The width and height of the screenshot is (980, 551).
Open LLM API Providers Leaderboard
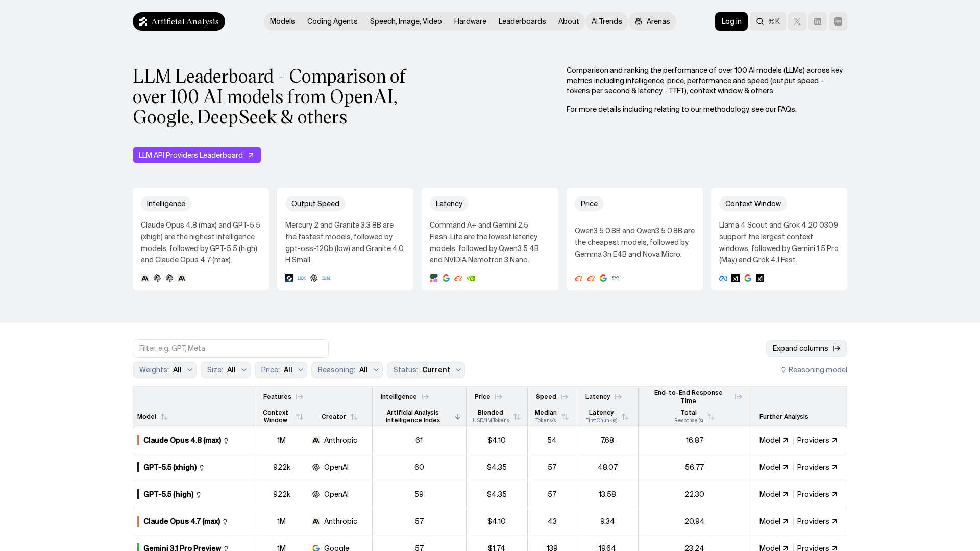(197, 155)
